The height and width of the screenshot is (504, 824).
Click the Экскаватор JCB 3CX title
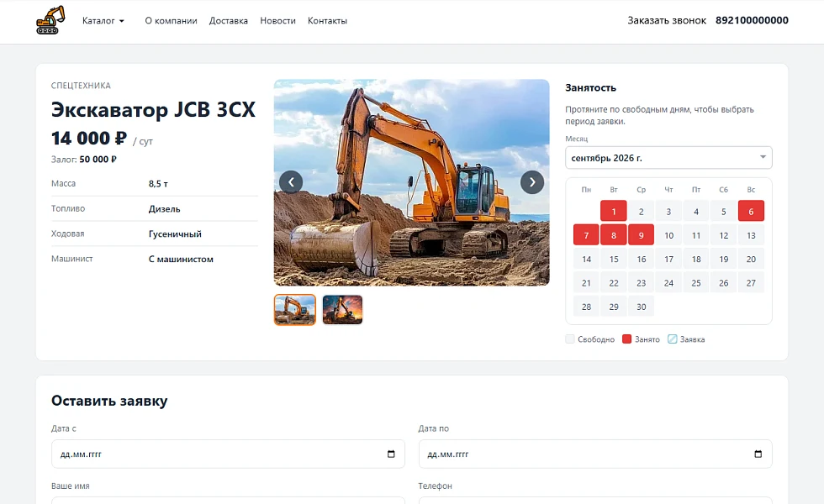pos(153,110)
